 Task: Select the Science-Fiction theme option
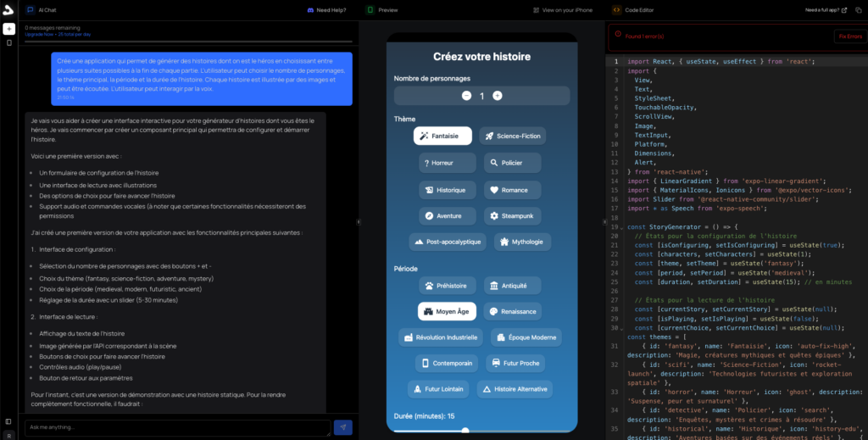pyautogui.click(x=512, y=136)
